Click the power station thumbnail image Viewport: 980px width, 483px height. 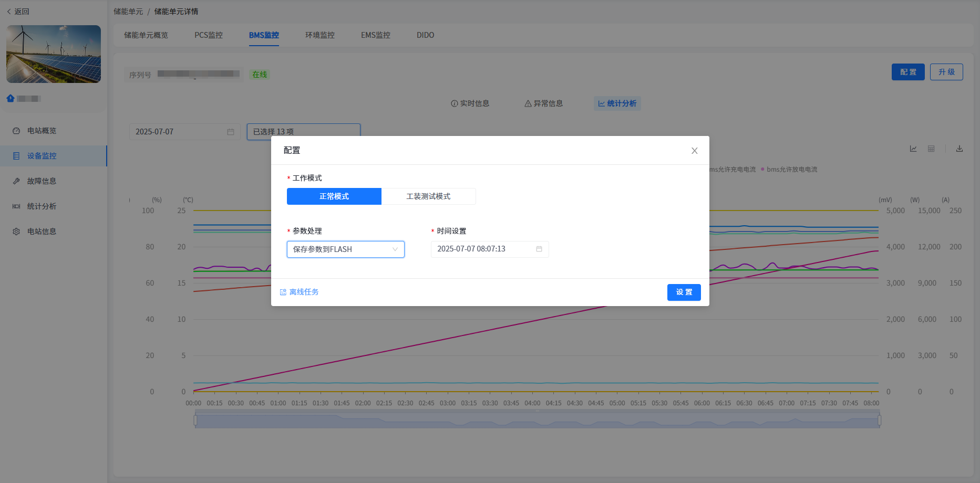point(54,54)
